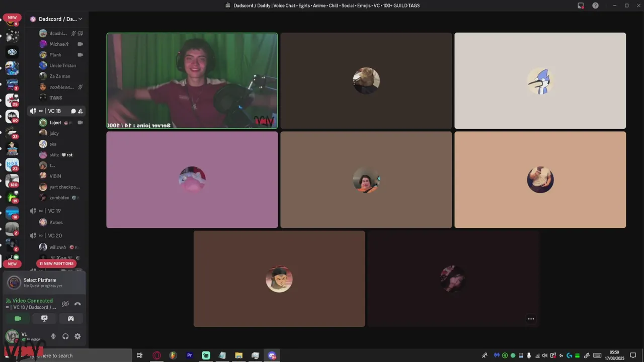Select user Plank in the list
644x362 pixels.
[x=61, y=55]
